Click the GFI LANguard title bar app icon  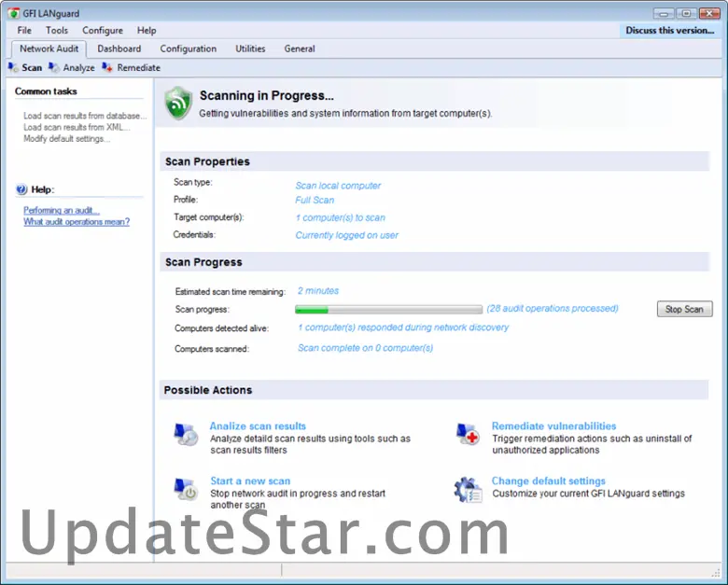pyautogui.click(x=13, y=13)
